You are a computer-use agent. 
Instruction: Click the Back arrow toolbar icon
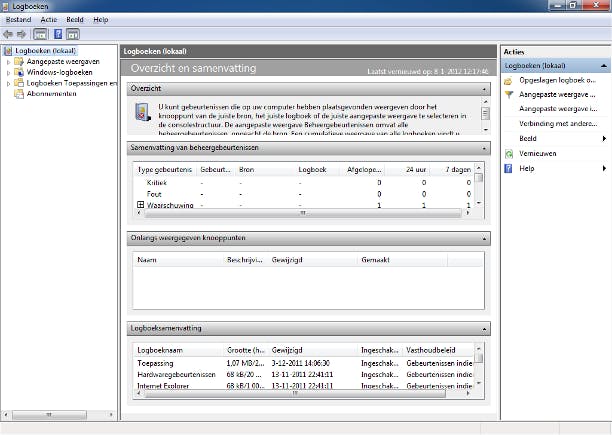[9, 33]
